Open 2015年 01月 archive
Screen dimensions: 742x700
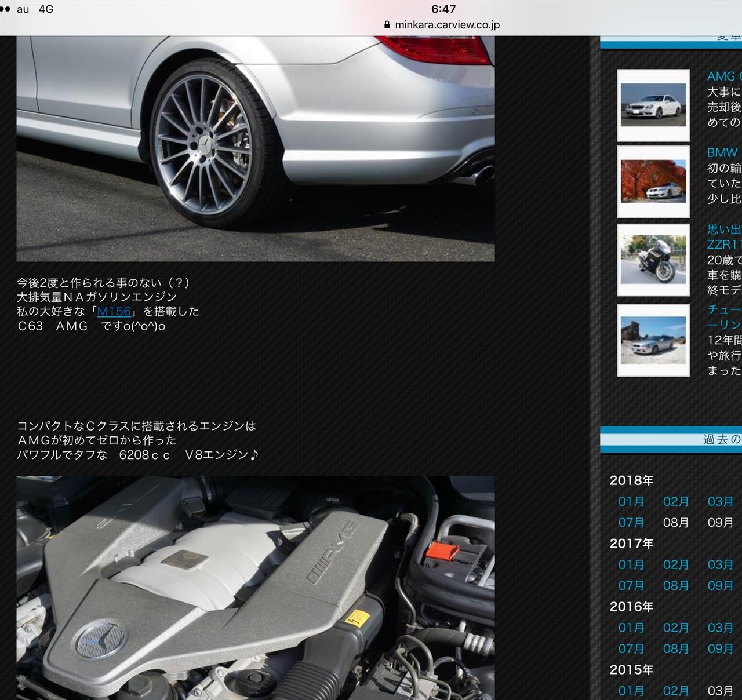point(631,691)
